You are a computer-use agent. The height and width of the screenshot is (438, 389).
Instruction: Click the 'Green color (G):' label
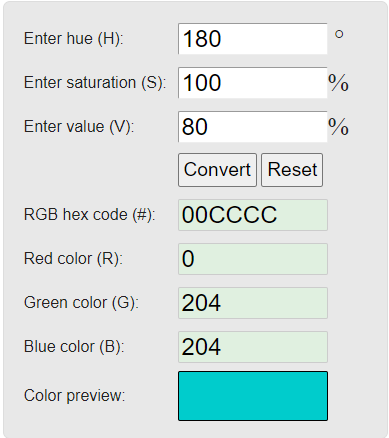(81, 303)
